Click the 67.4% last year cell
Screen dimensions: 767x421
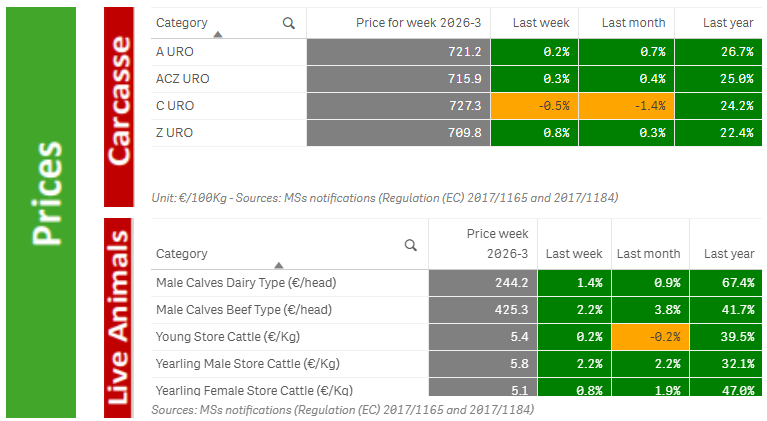[x=727, y=283]
